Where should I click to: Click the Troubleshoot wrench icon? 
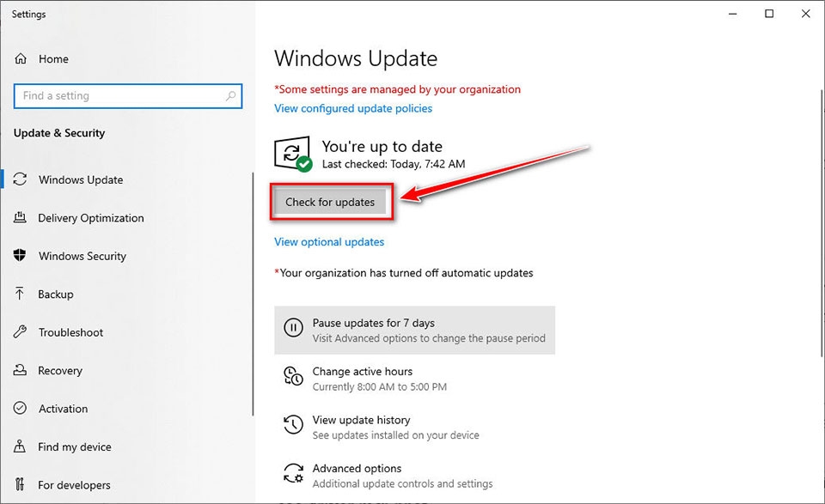click(x=20, y=331)
